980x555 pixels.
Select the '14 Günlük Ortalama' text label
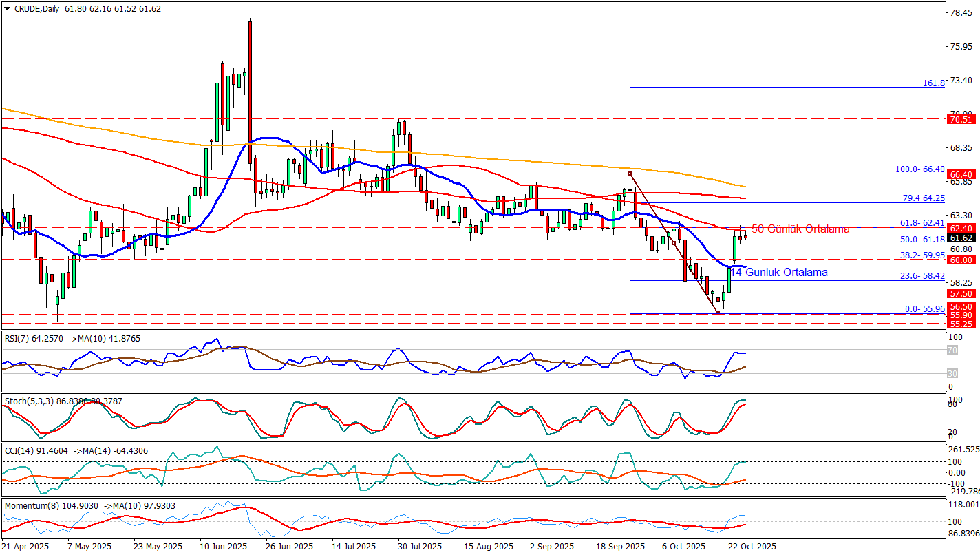point(778,273)
